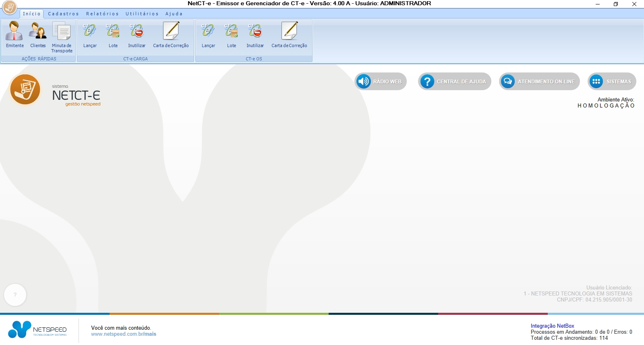Click the HOMOLOGAÇÃO environment label

point(606,106)
